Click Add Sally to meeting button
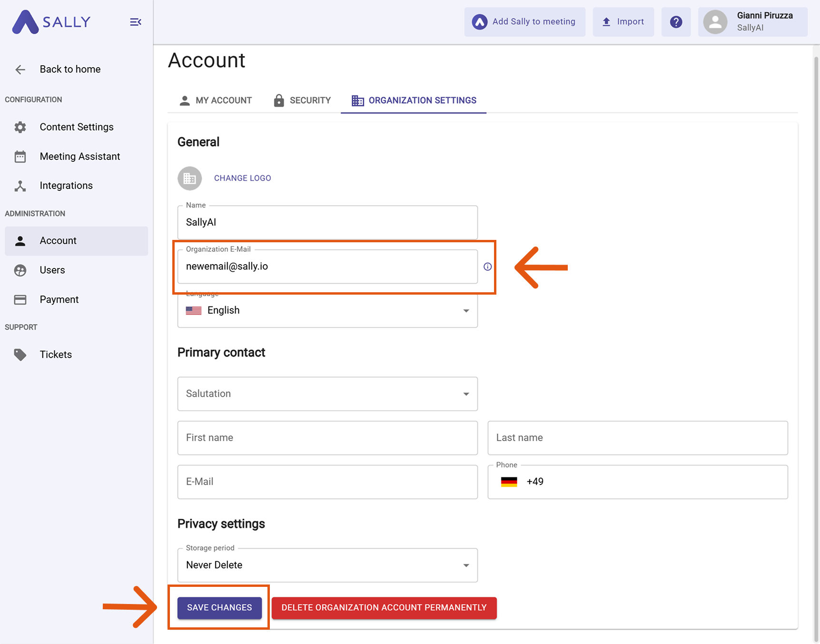820x644 pixels. (x=525, y=22)
